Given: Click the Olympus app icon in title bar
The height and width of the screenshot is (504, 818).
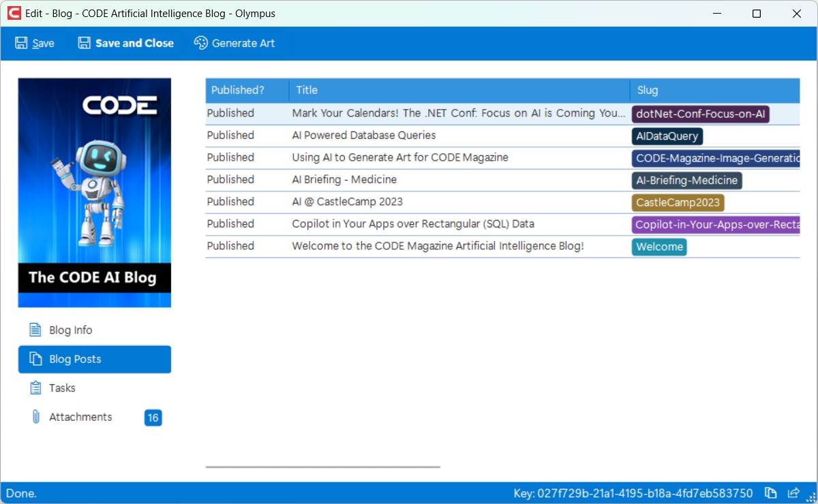Looking at the screenshot, I should tap(14, 14).
